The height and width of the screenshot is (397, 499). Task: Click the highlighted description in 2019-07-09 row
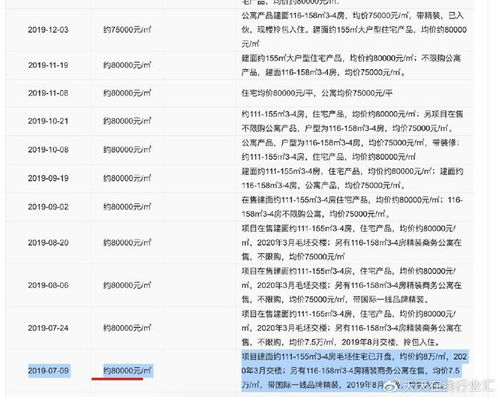pos(355,371)
